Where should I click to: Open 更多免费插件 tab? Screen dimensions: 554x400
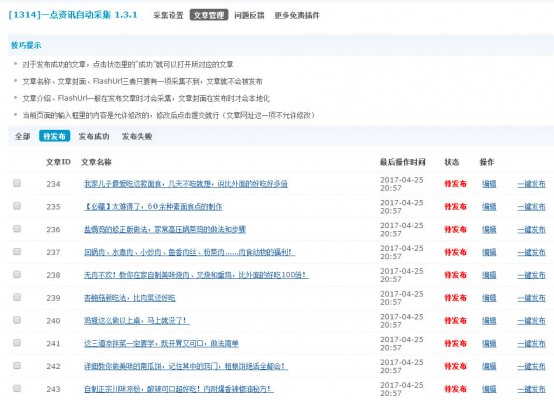tap(297, 15)
